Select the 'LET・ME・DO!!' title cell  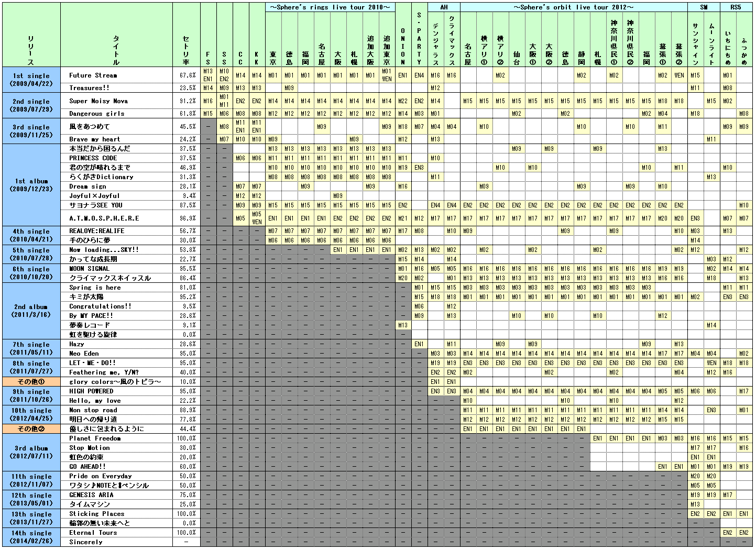[x=116, y=363]
